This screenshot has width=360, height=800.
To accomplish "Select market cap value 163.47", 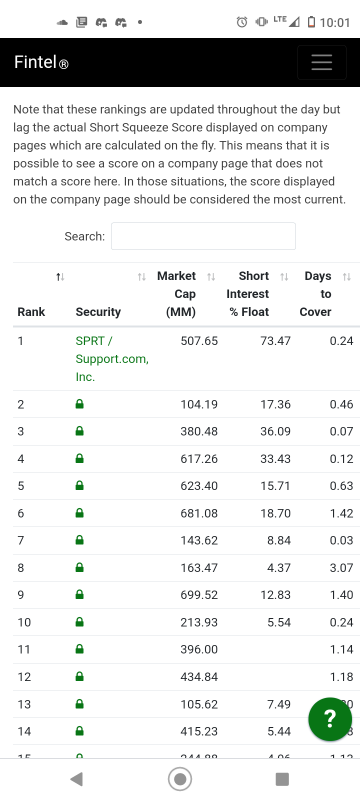I will click(x=199, y=568).
